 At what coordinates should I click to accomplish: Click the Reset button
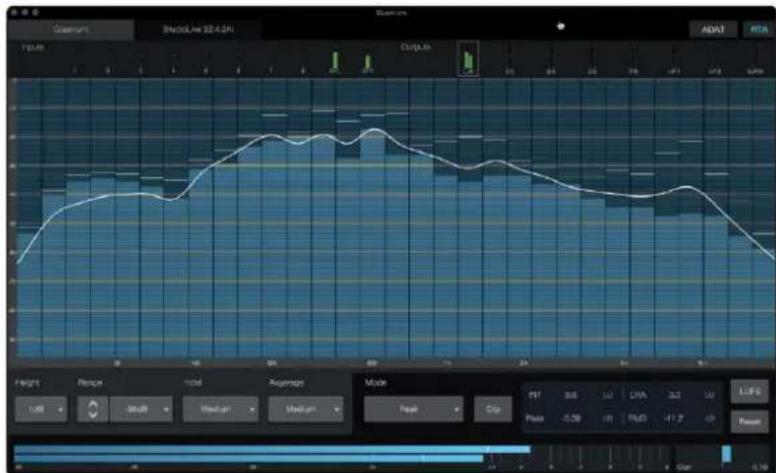pos(749,422)
